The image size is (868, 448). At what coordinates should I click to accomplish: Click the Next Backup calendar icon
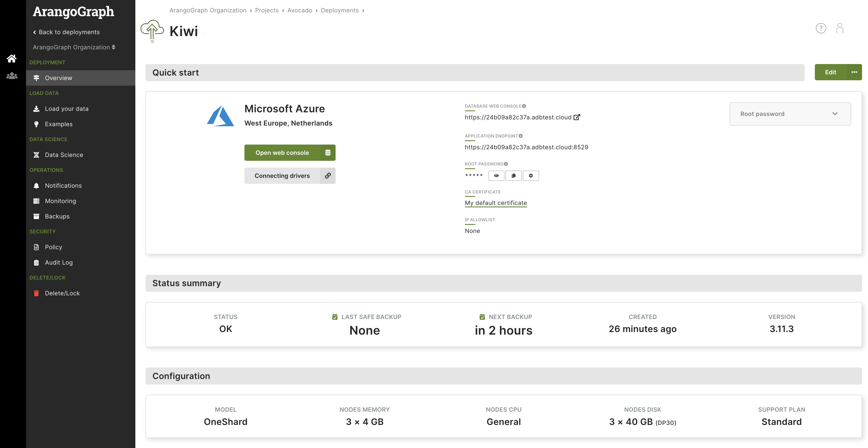point(482,317)
